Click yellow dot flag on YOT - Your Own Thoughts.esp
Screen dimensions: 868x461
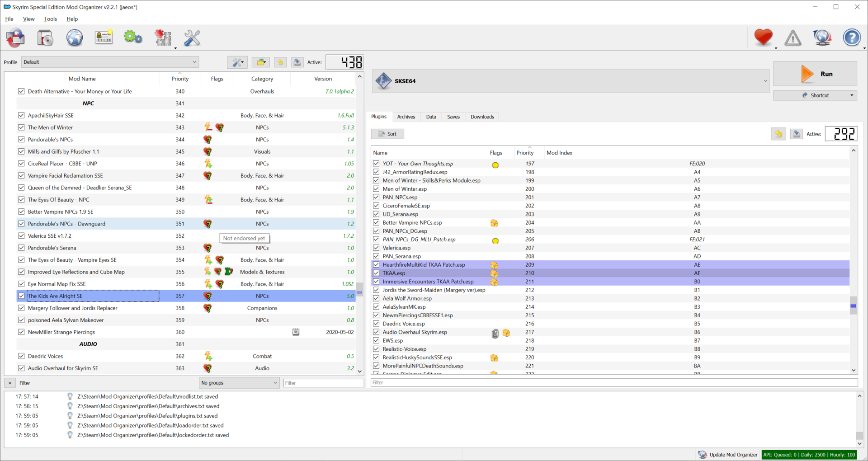tap(495, 165)
